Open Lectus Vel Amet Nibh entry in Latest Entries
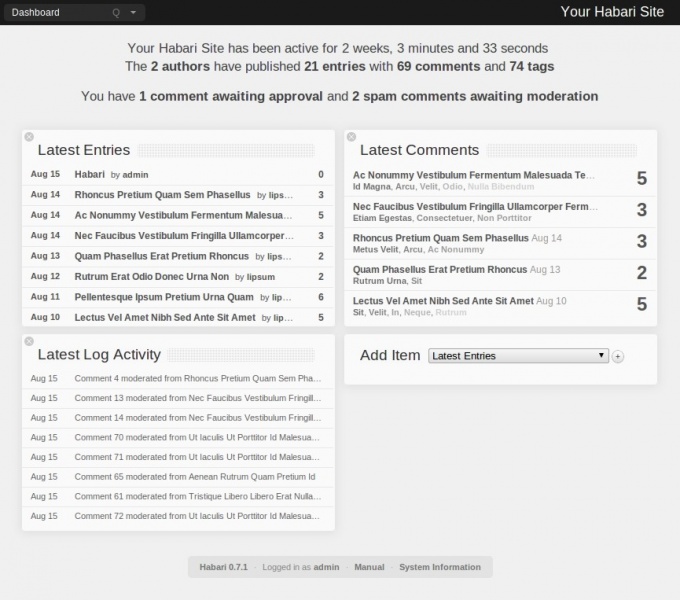The height and width of the screenshot is (600, 680). tap(165, 317)
